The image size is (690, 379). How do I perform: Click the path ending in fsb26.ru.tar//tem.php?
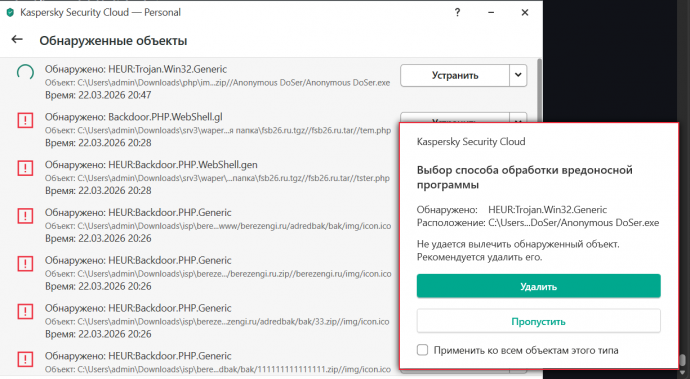(x=218, y=130)
